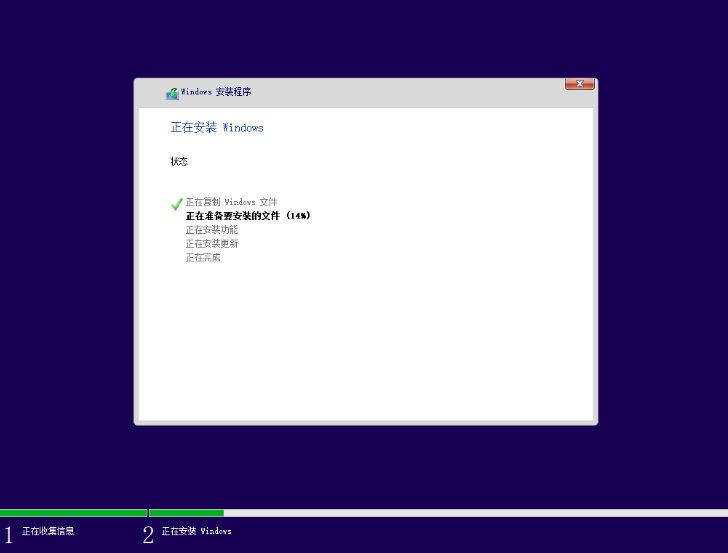Viewport: 728px width, 553px height.
Task: Select the pending step '正在安装功能'
Action: [x=211, y=230]
